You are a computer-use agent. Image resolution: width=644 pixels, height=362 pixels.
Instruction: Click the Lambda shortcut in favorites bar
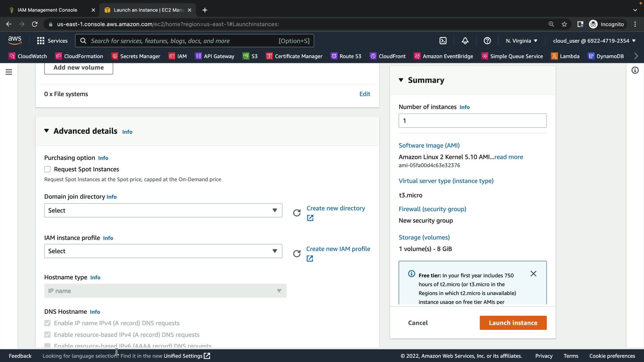(x=565, y=56)
